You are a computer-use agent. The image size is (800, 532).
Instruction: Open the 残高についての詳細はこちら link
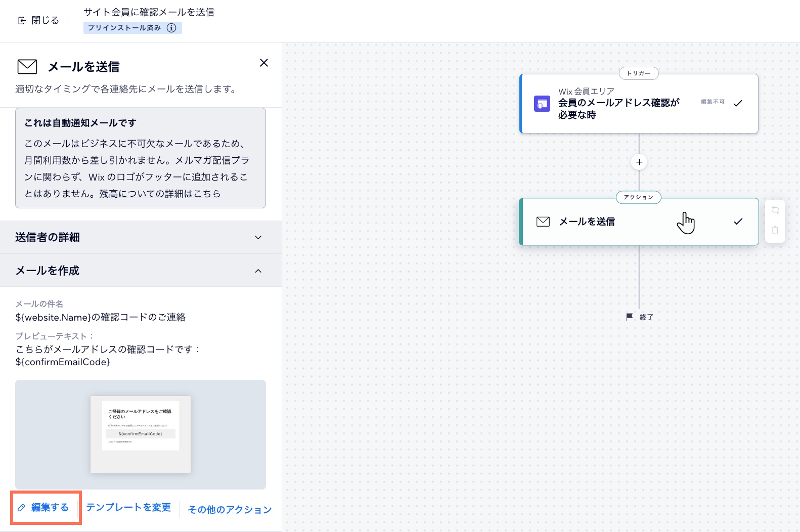tap(160, 194)
